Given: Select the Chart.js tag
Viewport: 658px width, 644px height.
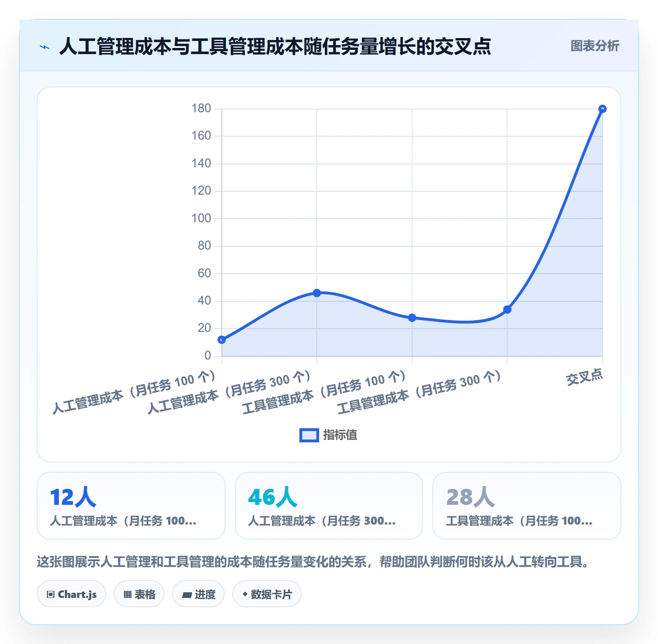Looking at the screenshot, I should tap(71, 594).
